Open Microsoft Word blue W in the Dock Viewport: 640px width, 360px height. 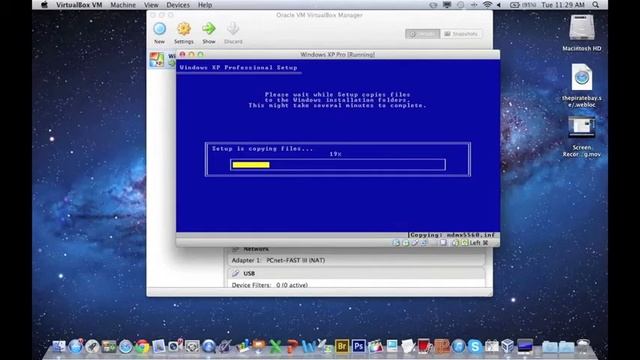(308, 347)
